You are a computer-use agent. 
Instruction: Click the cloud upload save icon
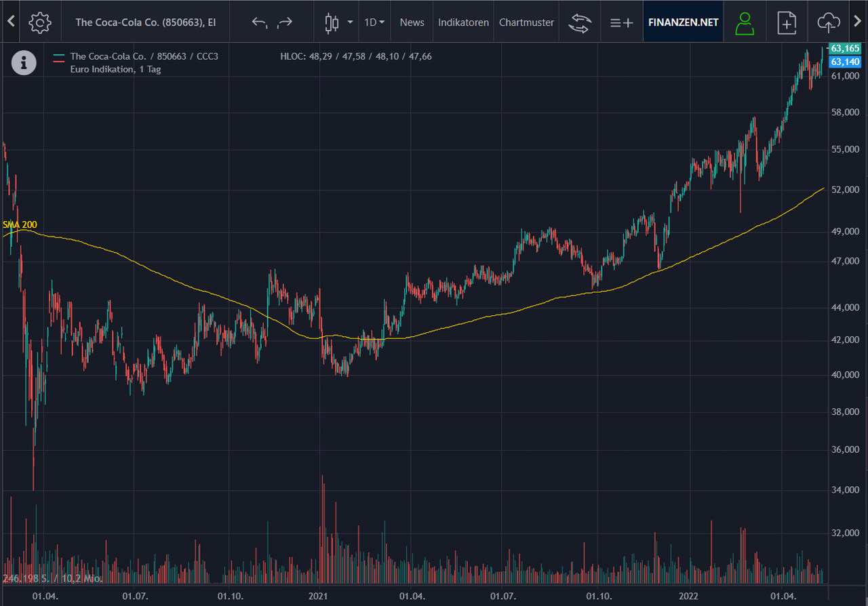(828, 22)
